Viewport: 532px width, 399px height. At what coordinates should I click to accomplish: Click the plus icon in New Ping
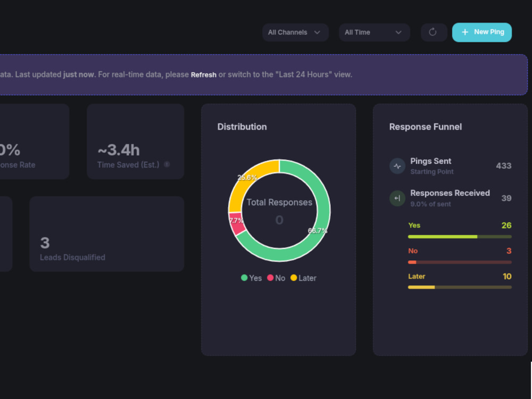pos(465,32)
